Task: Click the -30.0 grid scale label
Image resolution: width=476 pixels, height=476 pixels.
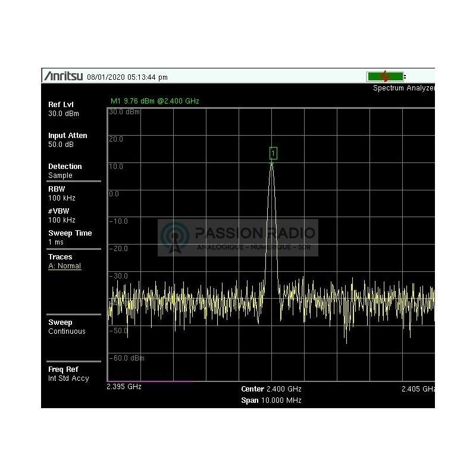Action: 118,276
